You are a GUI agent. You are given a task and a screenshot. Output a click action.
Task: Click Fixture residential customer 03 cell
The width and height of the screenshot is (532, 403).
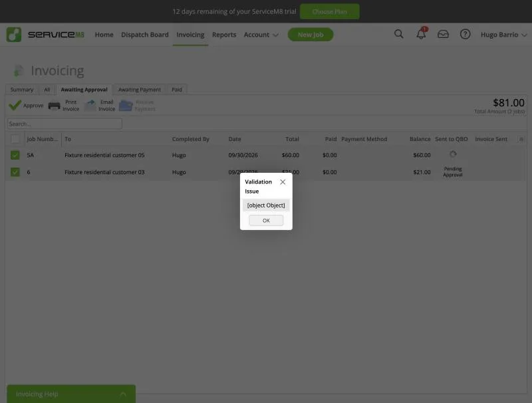pos(104,172)
